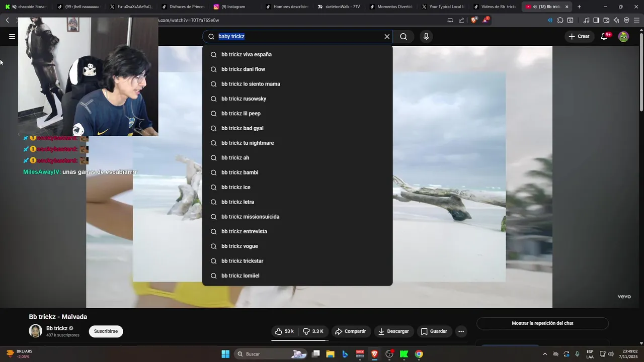Image resolution: width=644 pixels, height=362 pixels.
Task: Click the Descargar download button
Action: point(393,331)
